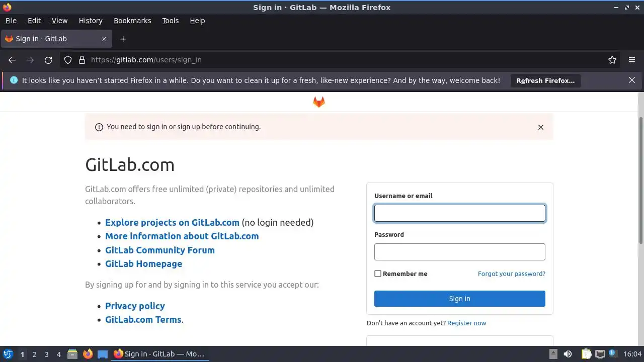Toggle the Remember me checkbox
Image resolution: width=644 pixels, height=362 pixels.
378,274
